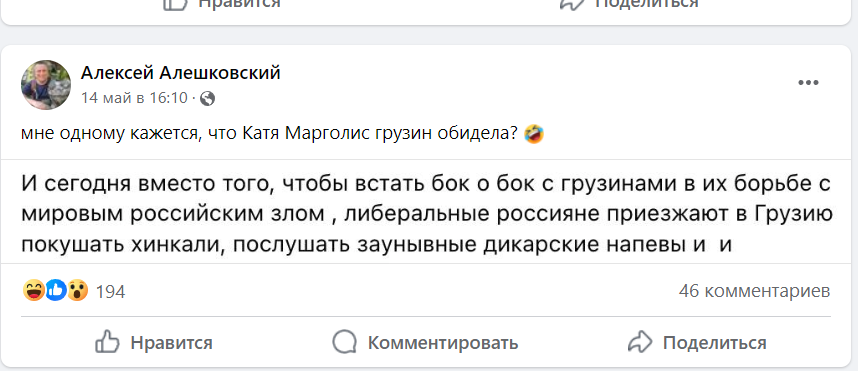The width and height of the screenshot is (858, 371).
Task: Click the cut-off Поделиться of the previous post
Action: click(x=629, y=3)
